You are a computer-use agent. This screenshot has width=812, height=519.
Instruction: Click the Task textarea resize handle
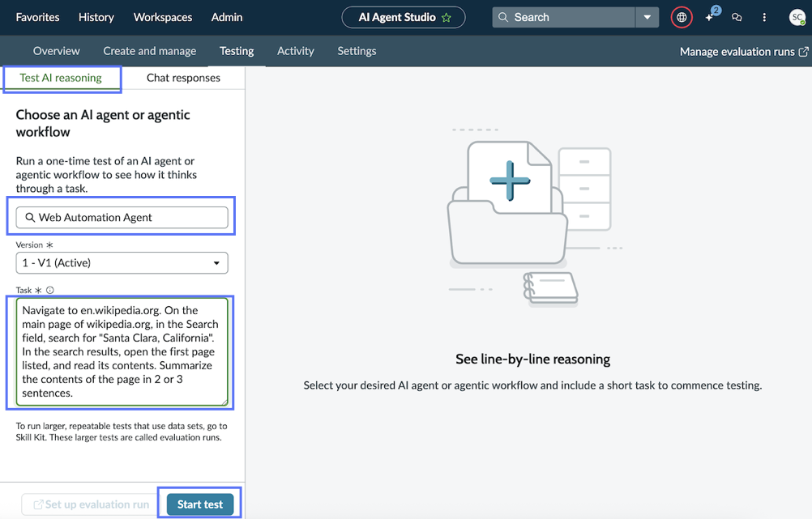pos(224,402)
